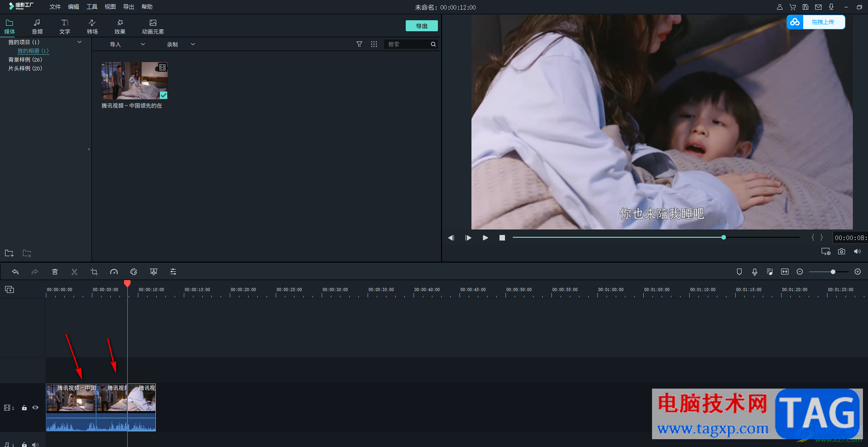The width and height of the screenshot is (868, 447).
Task: Open the color adjustment tool
Action: click(x=134, y=272)
